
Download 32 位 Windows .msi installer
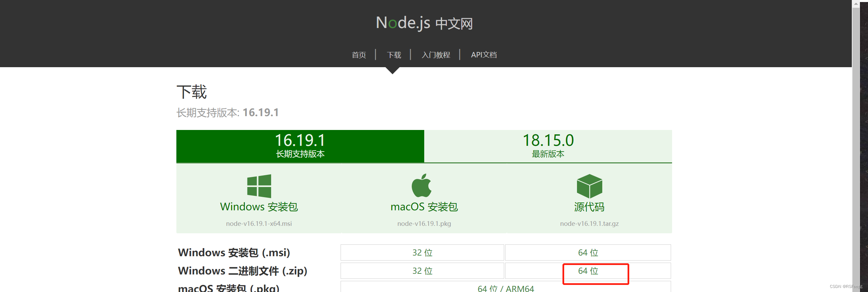coord(422,253)
